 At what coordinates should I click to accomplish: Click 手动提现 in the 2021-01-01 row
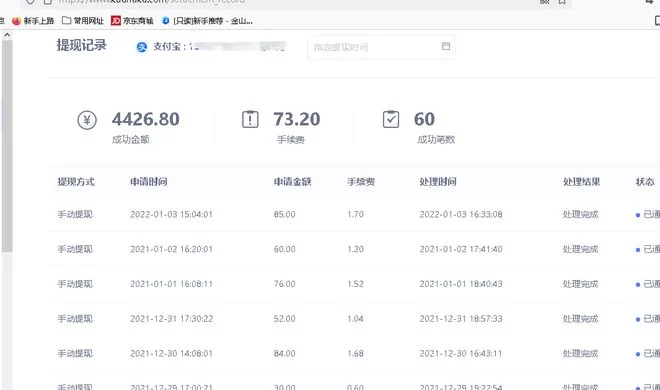tap(75, 284)
